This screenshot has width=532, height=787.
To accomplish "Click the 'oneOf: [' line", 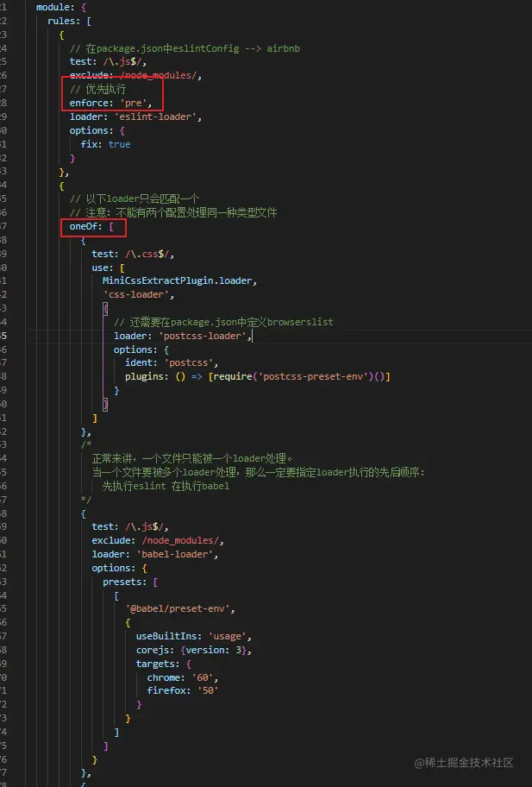I will click(91, 227).
